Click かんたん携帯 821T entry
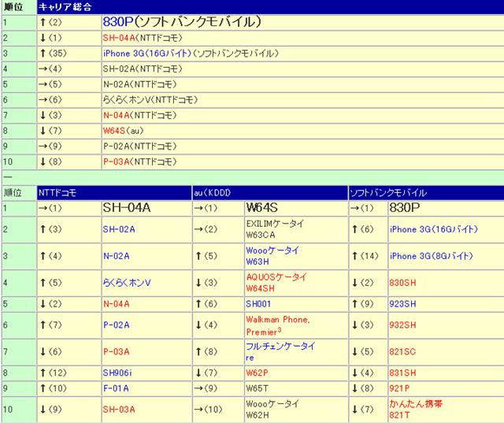 (416, 410)
